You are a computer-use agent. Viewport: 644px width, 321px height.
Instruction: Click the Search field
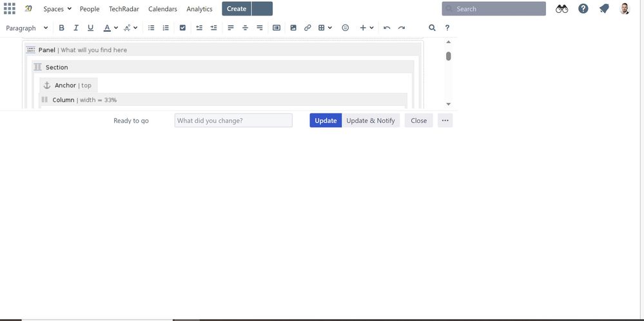click(494, 8)
